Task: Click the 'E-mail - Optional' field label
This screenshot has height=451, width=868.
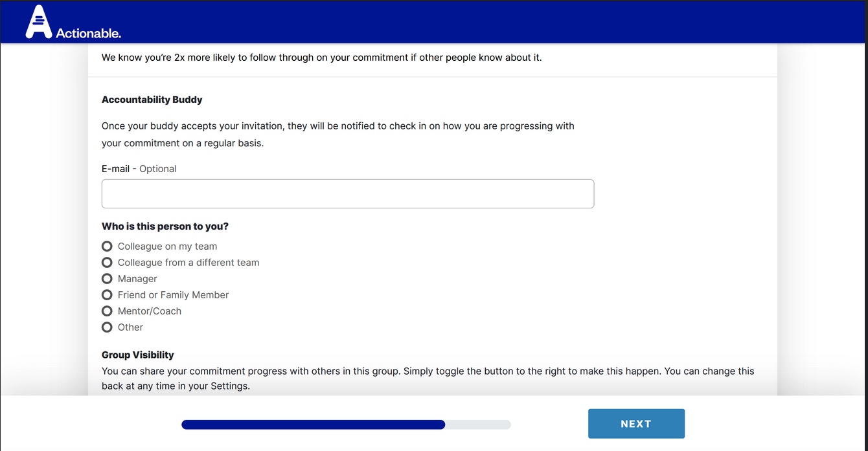Action: pyautogui.click(x=139, y=169)
